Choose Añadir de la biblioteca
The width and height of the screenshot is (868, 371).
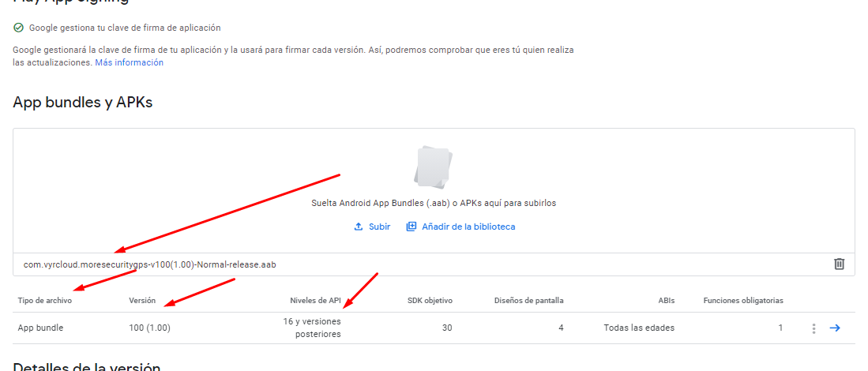coord(460,227)
